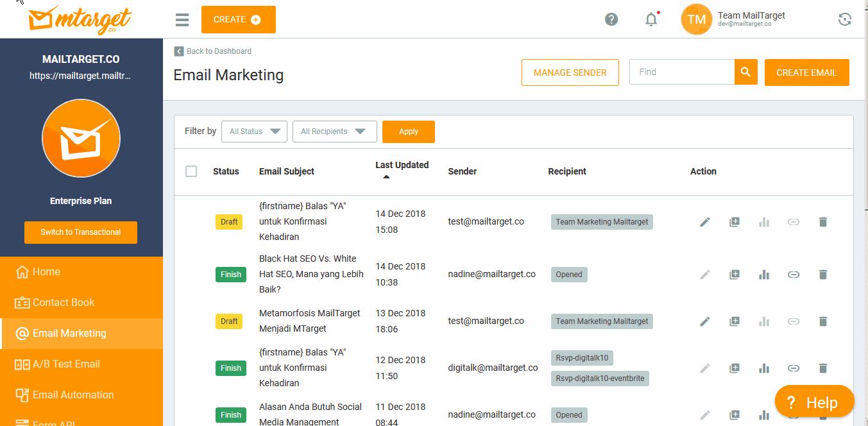Viewport: 868px width, 426px height.
Task: Click 'Alasan Anda Butuh Social Media Management' subject
Action: (311, 414)
